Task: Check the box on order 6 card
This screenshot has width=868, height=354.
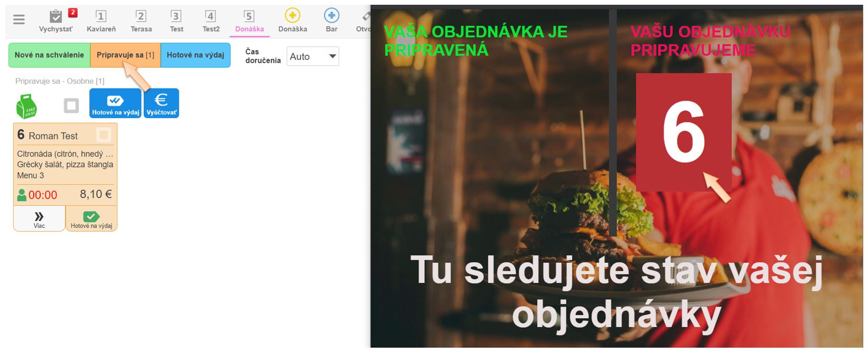Action: tap(104, 135)
